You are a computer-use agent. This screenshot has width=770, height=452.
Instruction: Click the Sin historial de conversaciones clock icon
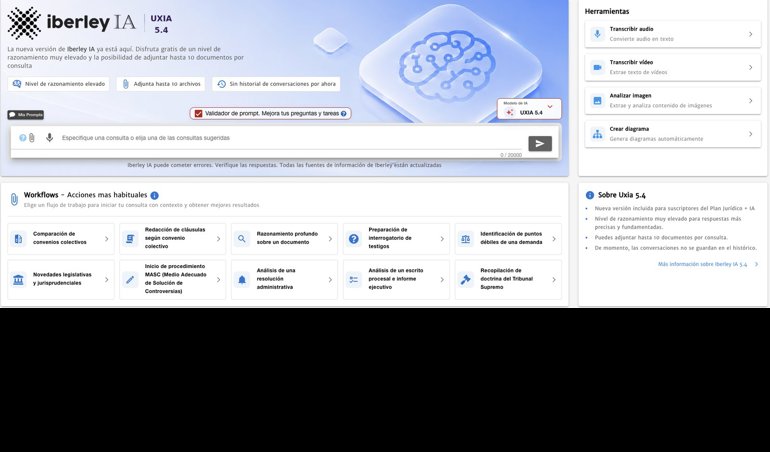[x=221, y=84]
